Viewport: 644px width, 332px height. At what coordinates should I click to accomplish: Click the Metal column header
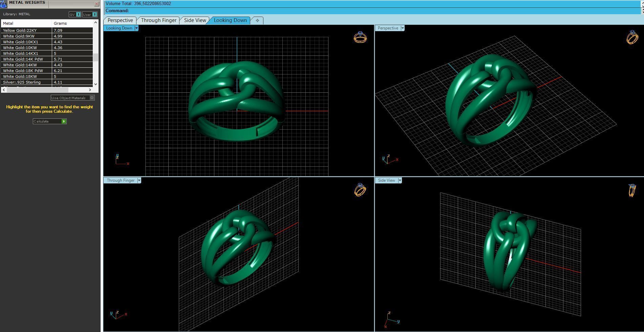pyautogui.click(x=26, y=23)
